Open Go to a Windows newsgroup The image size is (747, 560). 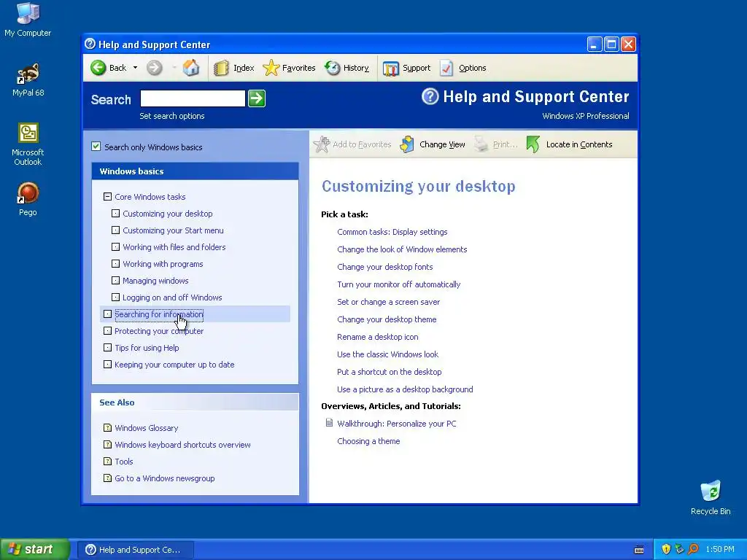pyautogui.click(x=165, y=478)
